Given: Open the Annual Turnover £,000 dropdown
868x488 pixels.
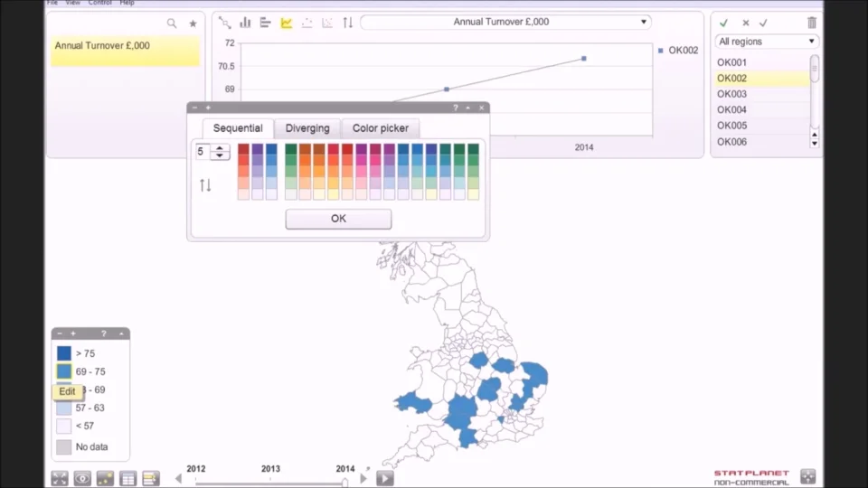Looking at the screenshot, I should (x=505, y=22).
